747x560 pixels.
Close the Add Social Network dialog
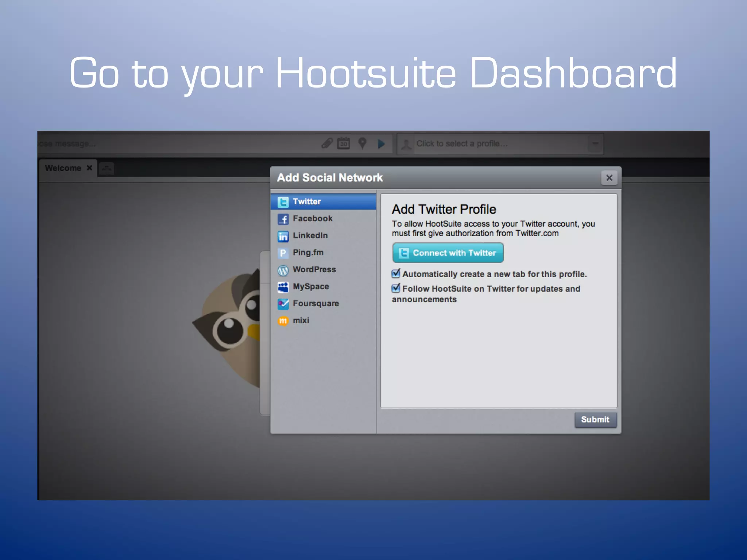click(609, 178)
